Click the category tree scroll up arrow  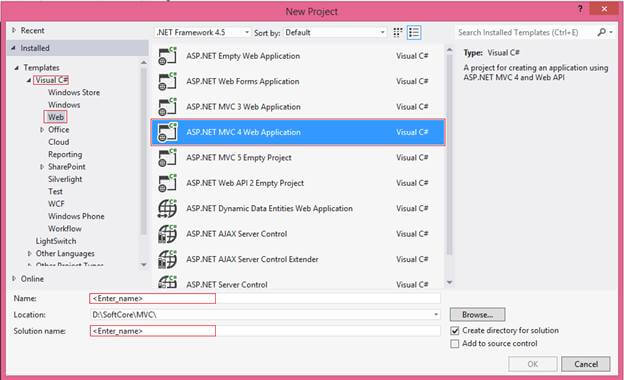tap(144, 62)
